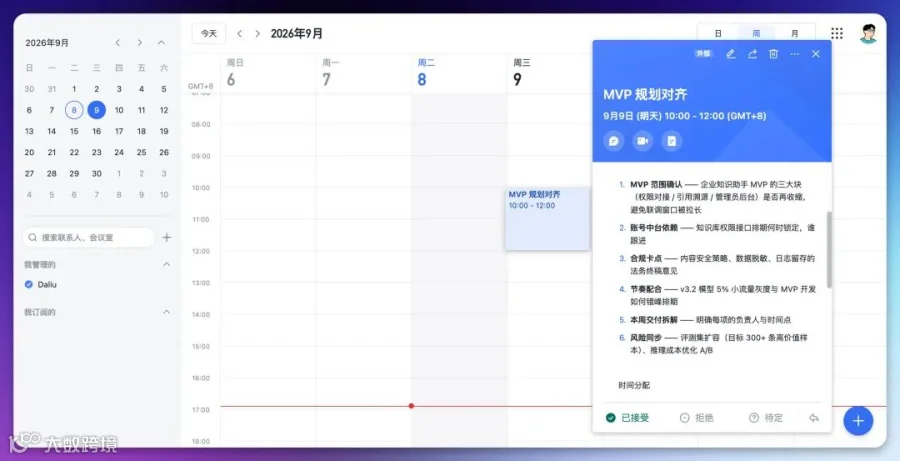900x461 pixels.
Task: Click the reply arrow icon in RSVP bar
Action: point(813,418)
